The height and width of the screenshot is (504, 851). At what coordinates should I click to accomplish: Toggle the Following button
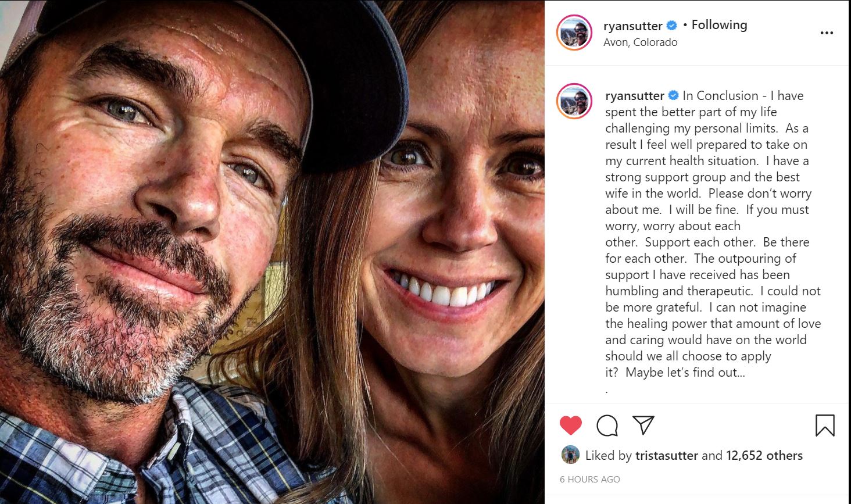click(719, 25)
